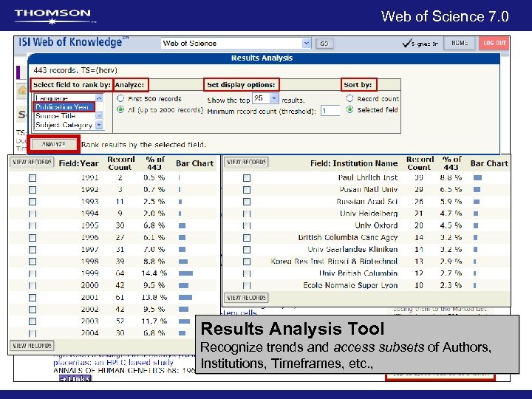532x399 pixels.
Task: Click the Record Count header in Year table
Action: point(120,163)
